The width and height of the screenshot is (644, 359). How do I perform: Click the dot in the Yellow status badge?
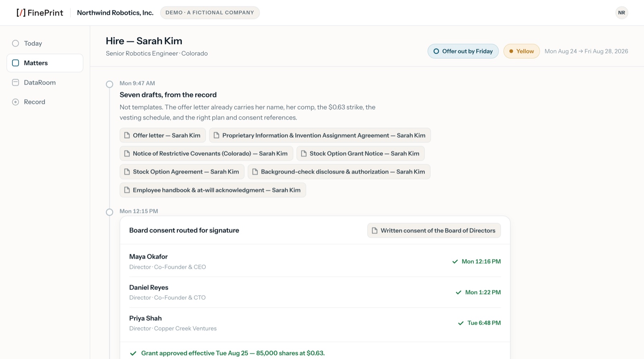[511, 51]
